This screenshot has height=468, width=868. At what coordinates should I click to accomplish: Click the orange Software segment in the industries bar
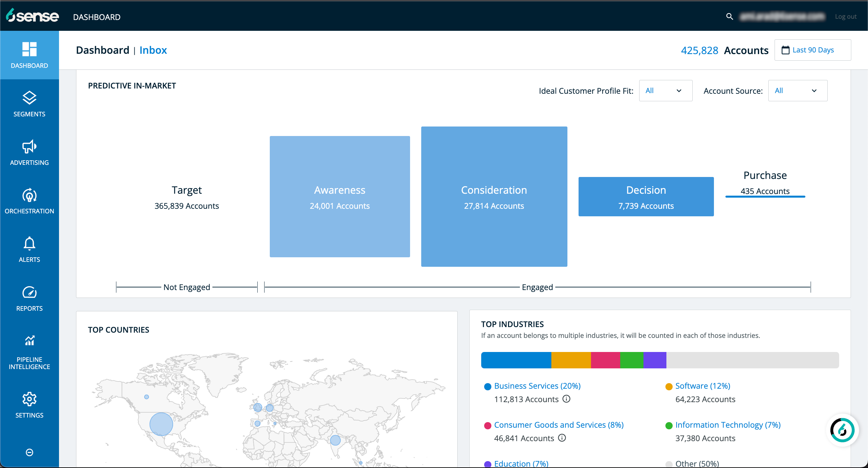pyautogui.click(x=571, y=360)
